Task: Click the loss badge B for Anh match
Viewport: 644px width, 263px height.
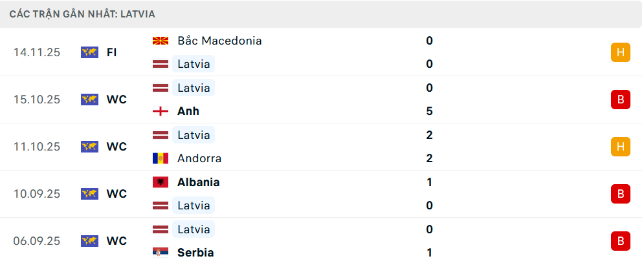Action: 620,100
